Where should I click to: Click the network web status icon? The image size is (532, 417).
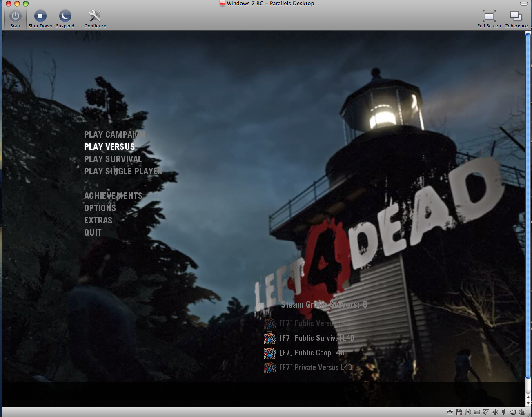486,412
